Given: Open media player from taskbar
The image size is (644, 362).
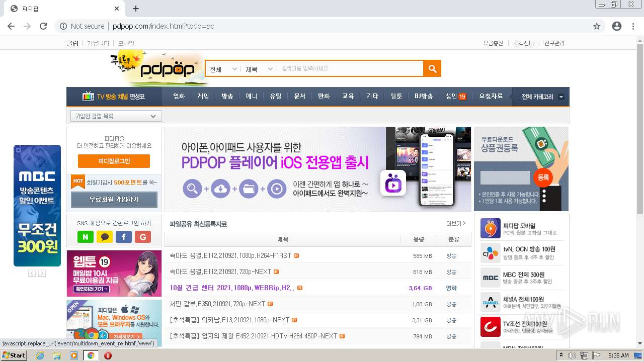Looking at the screenshot, I should 74,355.
